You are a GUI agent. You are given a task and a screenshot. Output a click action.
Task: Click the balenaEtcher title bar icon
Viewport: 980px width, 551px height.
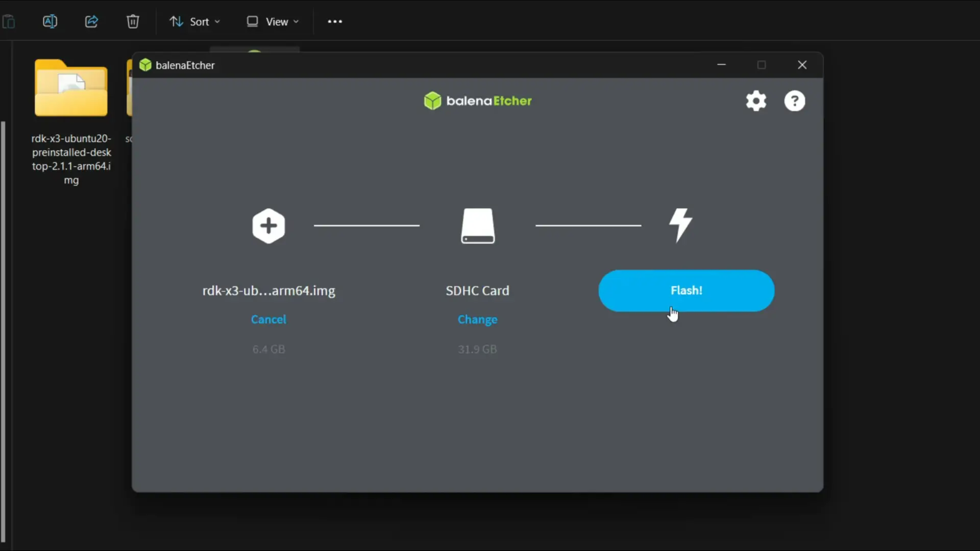tap(145, 65)
